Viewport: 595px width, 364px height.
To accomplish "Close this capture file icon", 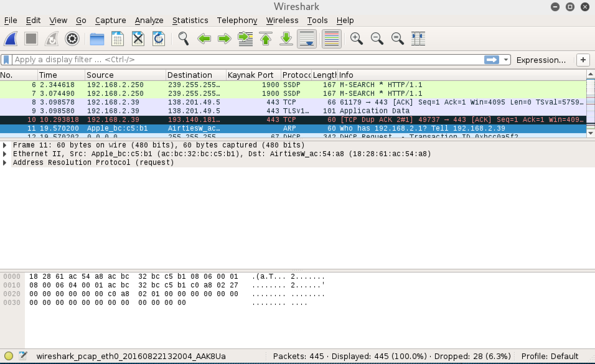I will [x=138, y=39].
